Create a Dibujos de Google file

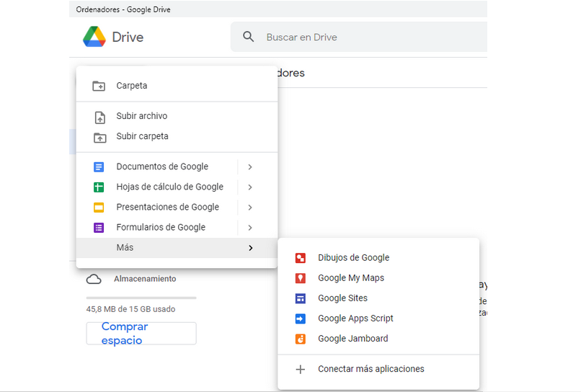[x=378, y=257]
